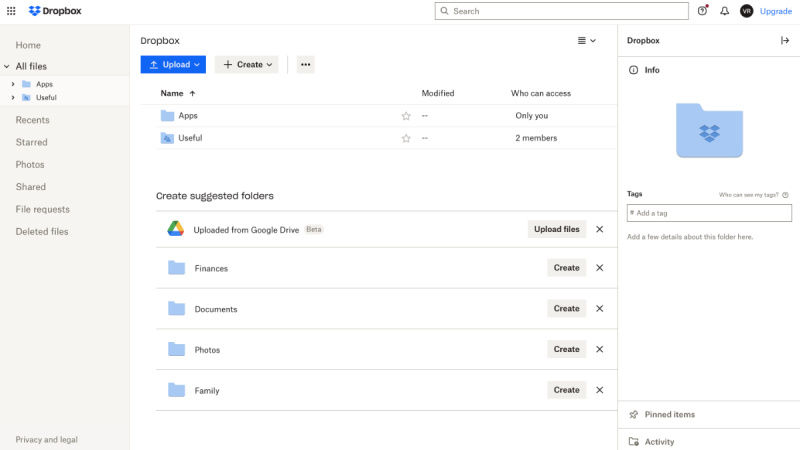Click the Useful shared folder icon in list

pyautogui.click(x=167, y=138)
